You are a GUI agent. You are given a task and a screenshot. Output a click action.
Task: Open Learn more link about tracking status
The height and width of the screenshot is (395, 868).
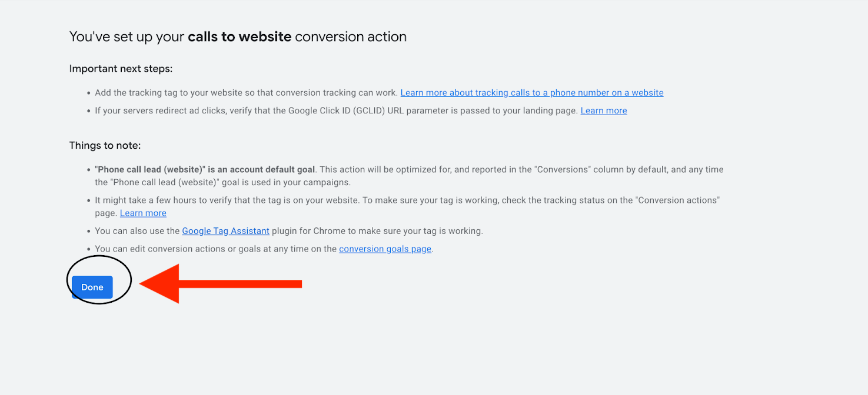point(143,213)
